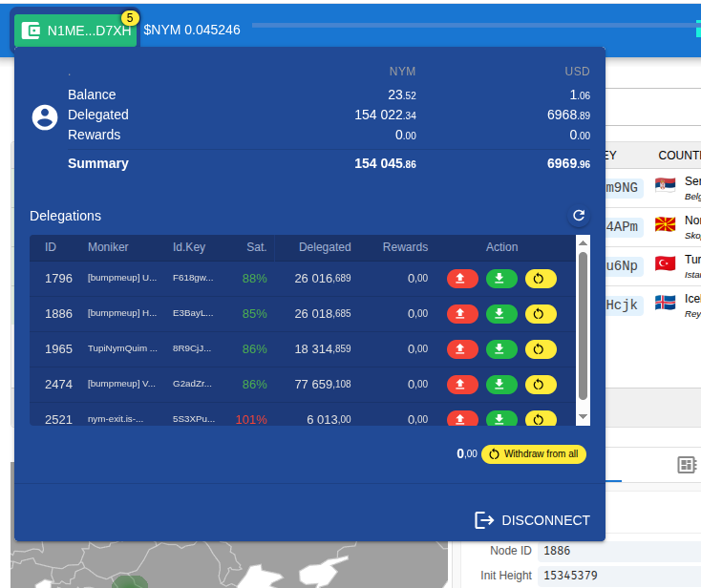Screen dimensions: 701x588
Task: Collapse the N1ME...D7XH wallet dropdown
Action: (76, 31)
